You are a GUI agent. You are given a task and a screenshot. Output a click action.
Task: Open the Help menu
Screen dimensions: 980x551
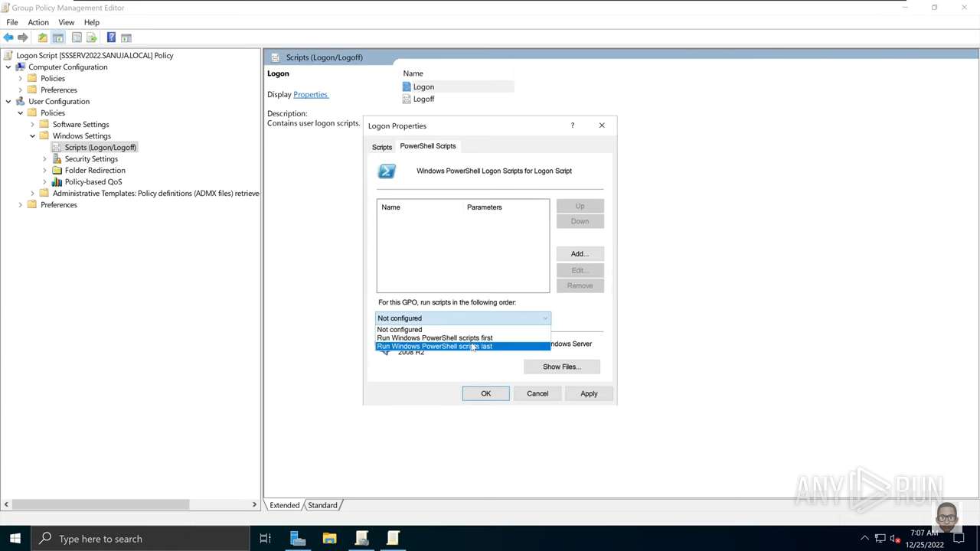click(x=92, y=22)
